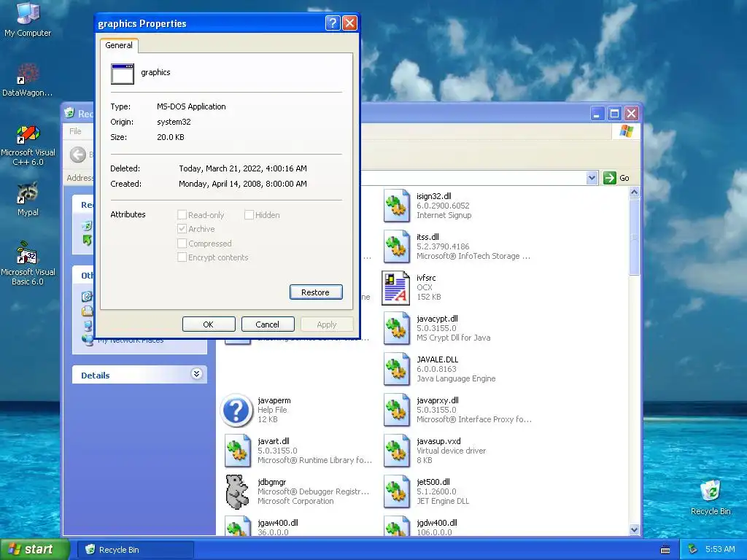
Task: Click the Apply button
Action: pos(327,324)
